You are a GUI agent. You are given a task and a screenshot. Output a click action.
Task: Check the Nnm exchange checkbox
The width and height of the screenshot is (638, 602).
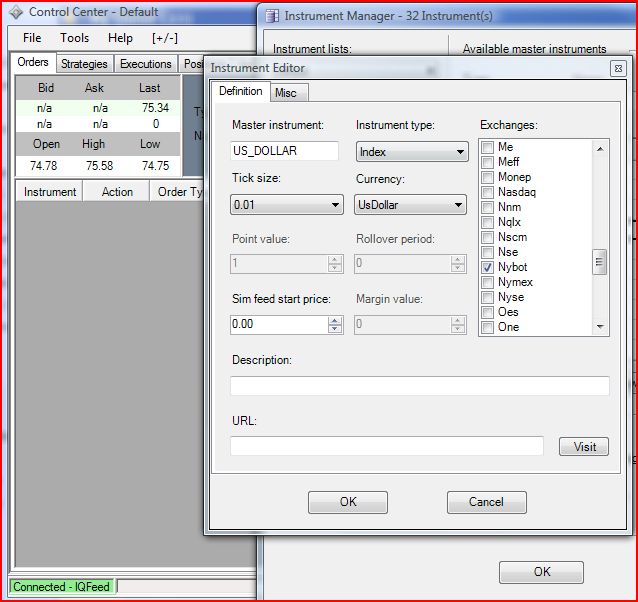(487, 207)
